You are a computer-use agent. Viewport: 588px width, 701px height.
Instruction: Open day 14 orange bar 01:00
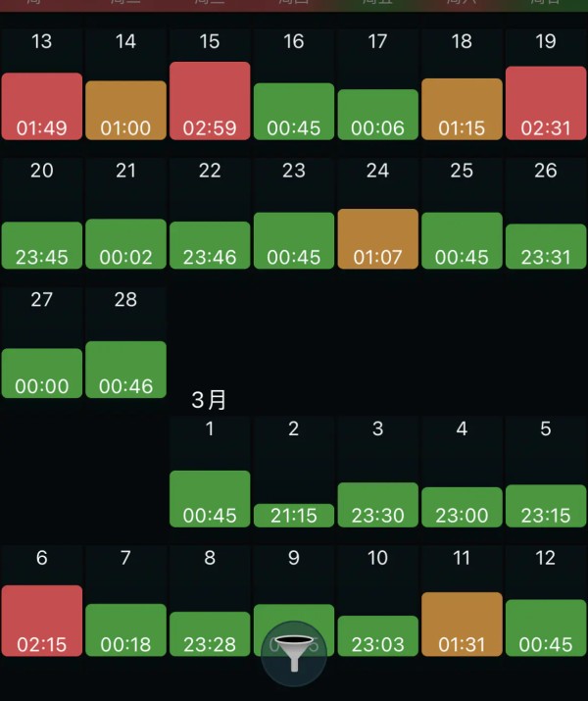click(x=126, y=111)
